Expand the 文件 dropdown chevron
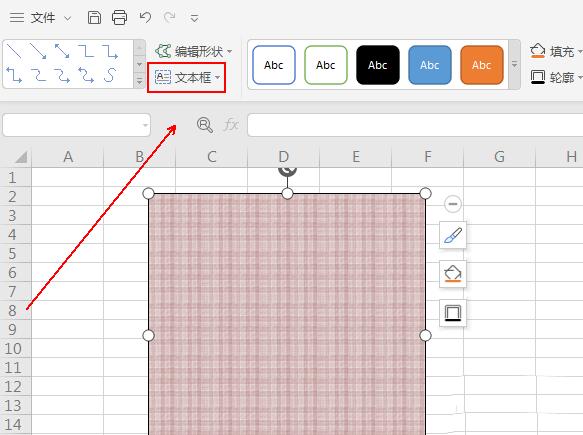This screenshot has height=435, width=583. click(x=67, y=18)
